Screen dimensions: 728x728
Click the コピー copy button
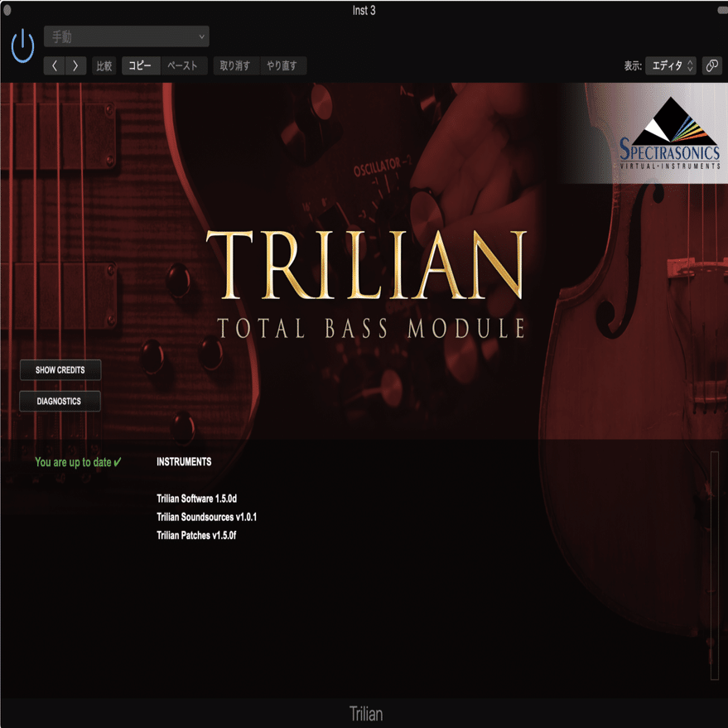tap(141, 66)
